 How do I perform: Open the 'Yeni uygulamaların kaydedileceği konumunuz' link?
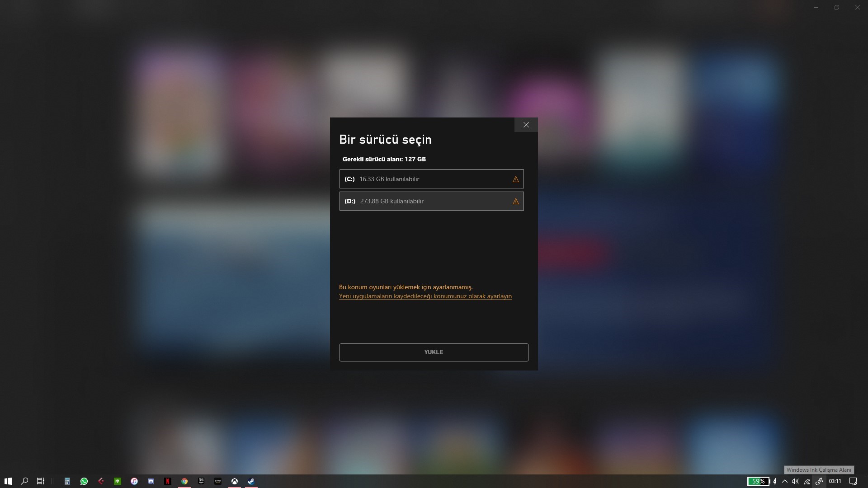point(425,296)
